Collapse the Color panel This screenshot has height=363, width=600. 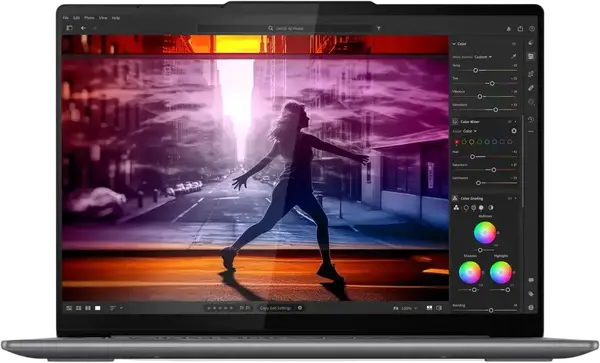pos(454,44)
